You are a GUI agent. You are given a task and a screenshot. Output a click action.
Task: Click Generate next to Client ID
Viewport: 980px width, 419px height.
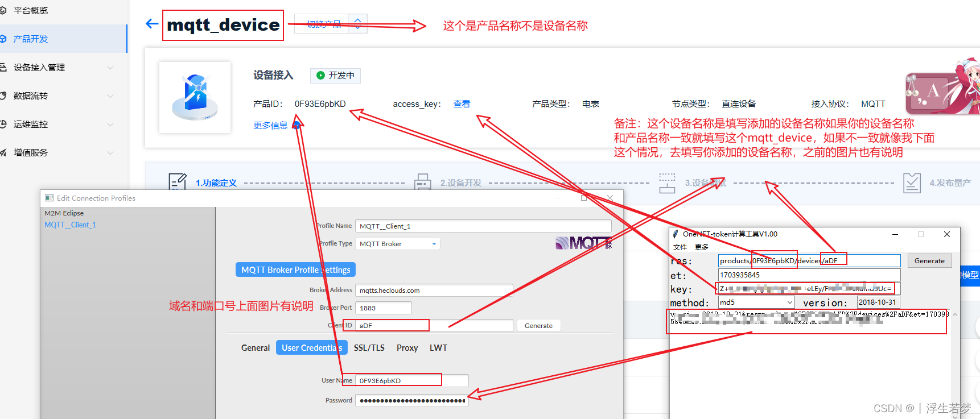pos(538,325)
